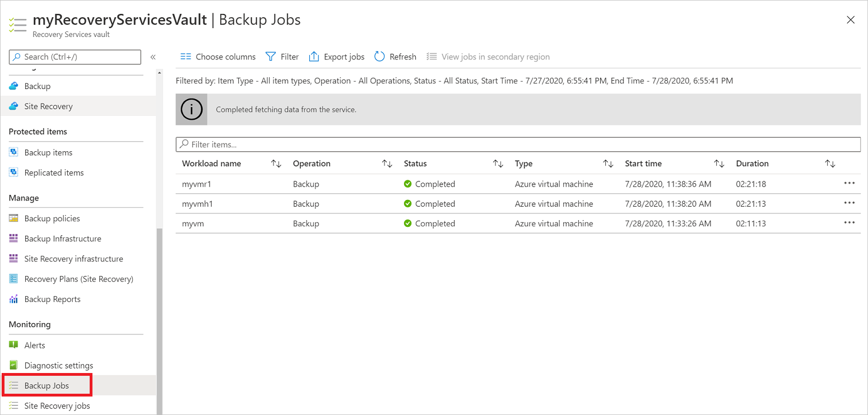This screenshot has height=415, width=868.
Task: Click the Backup policies icon
Action: 13,218
